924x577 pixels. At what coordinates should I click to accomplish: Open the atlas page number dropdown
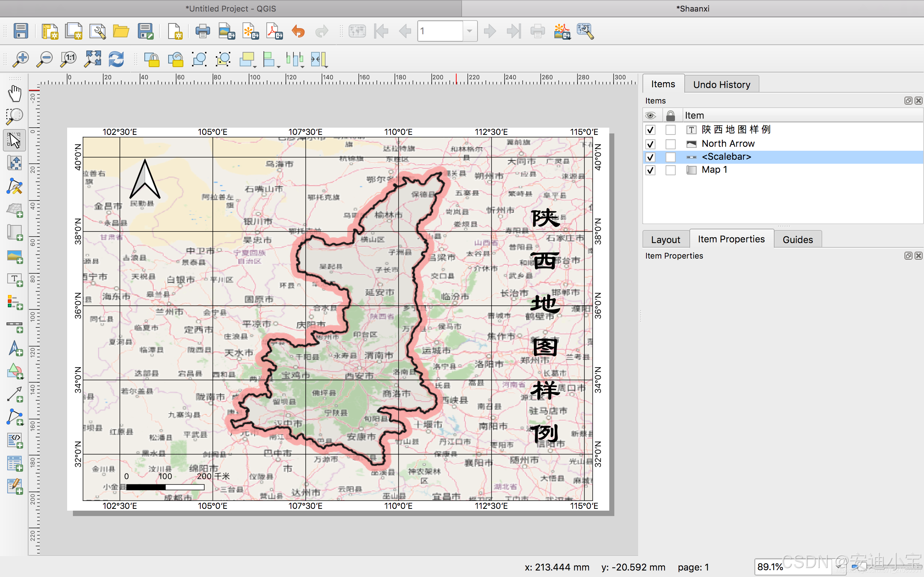click(470, 31)
